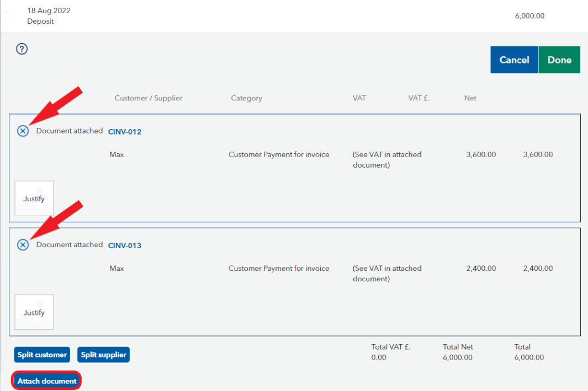The width and height of the screenshot is (588, 391).
Task: Click the Justify thumbnail under CINV-013
Action: coord(34,312)
